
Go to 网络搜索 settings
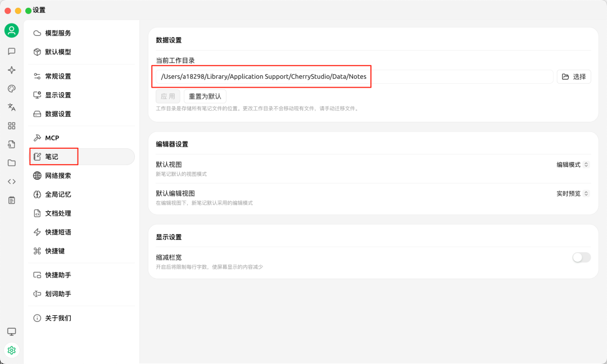pyautogui.click(x=58, y=176)
